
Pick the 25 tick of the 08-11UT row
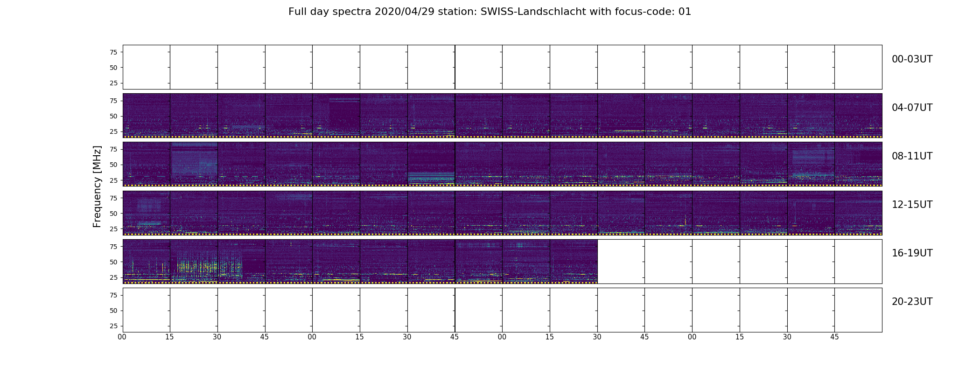pyautogui.click(x=113, y=180)
